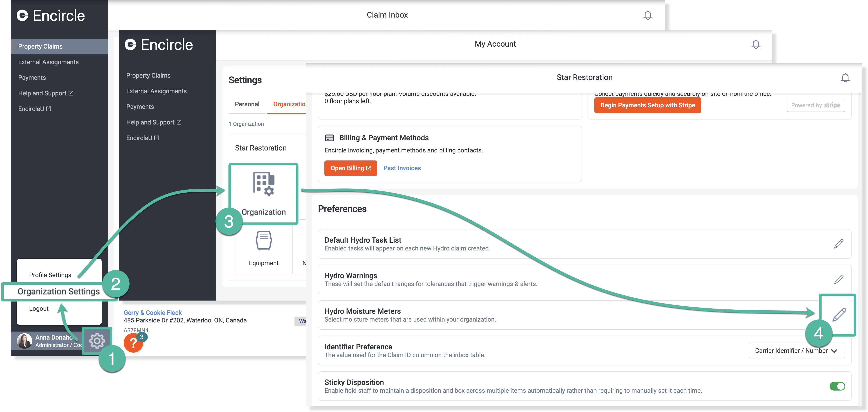Click the settings gear icon beside Anna Donaho

coord(97,341)
